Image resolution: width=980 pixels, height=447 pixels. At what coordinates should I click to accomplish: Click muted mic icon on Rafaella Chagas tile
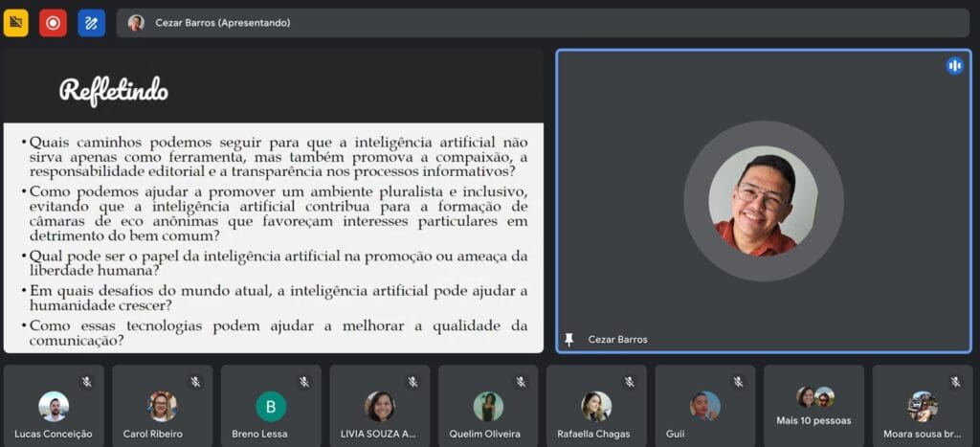pyautogui.click(x=630, y=382)
